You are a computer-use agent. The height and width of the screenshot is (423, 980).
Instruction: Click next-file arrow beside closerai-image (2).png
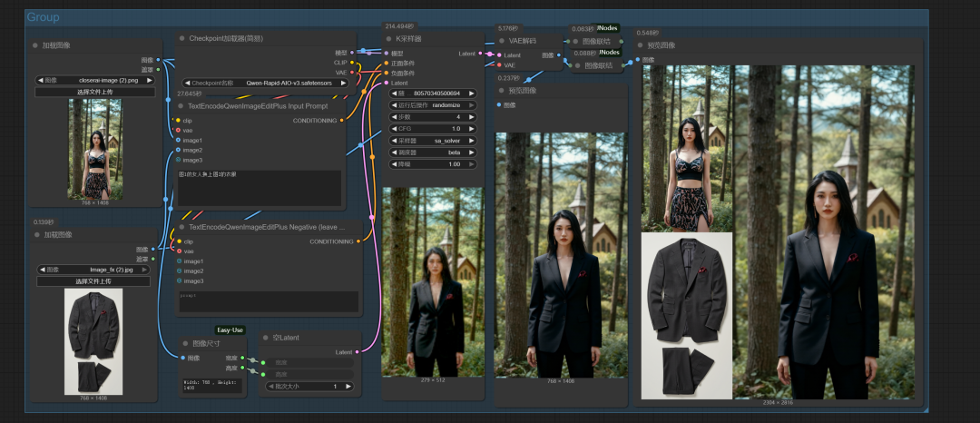(149, 81)
